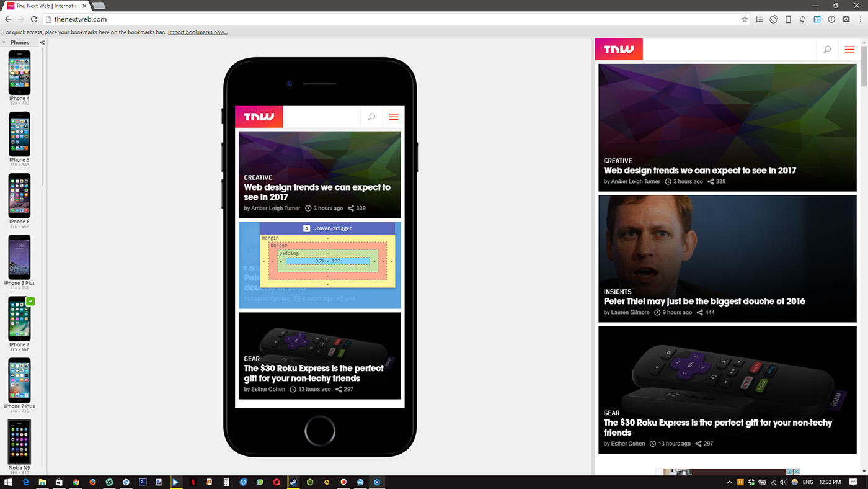Toggle the blue element inspector icon

817,19
